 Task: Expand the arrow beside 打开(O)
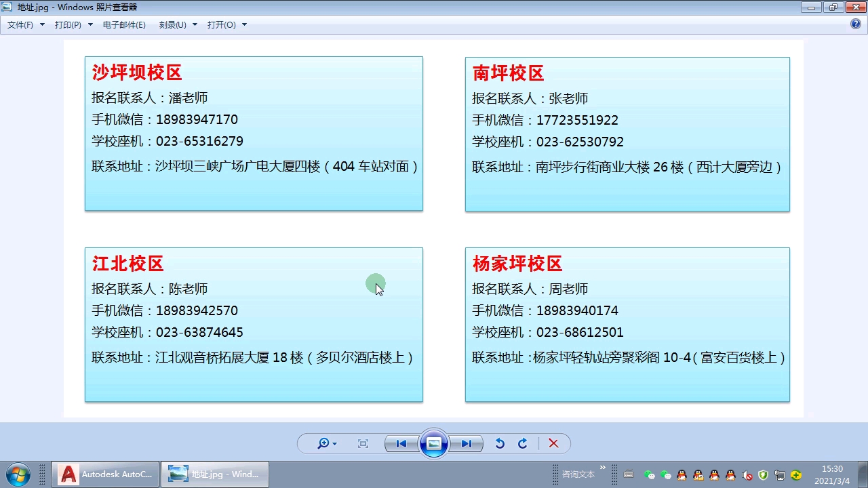click(244, 24)
